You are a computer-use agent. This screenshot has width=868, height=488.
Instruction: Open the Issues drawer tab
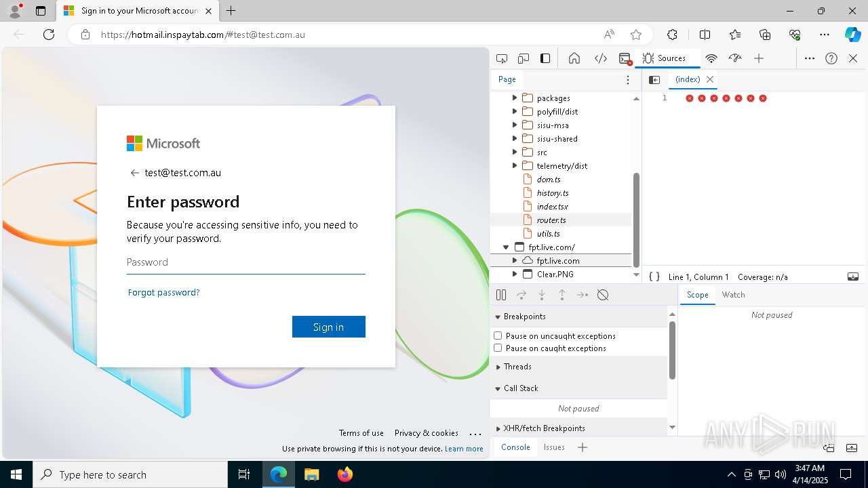point(554,447)
